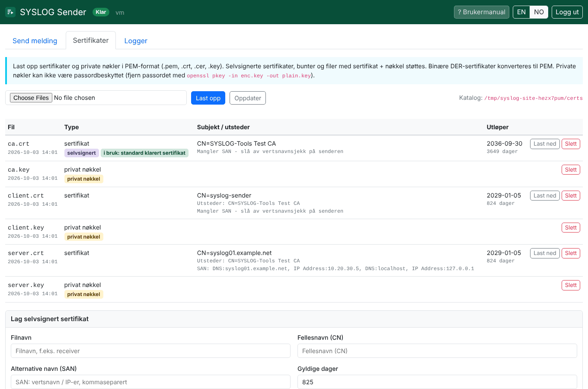
Task: Click the selvsignert badge on ca.crt
Action: coord(81,153)
